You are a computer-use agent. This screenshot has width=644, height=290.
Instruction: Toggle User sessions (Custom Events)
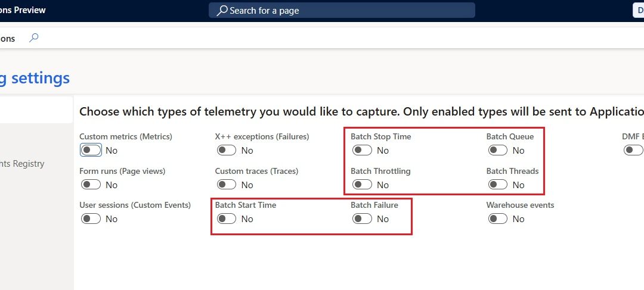tap(91, 219)
